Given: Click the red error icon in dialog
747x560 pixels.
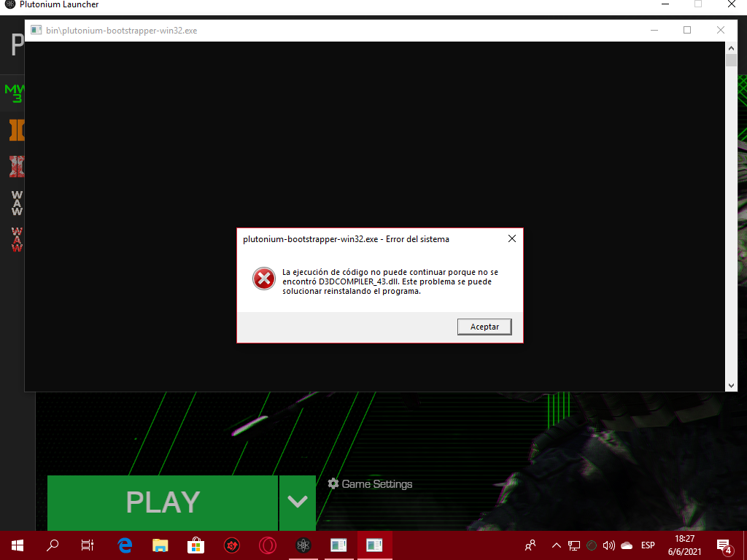Looking at the screenshot, I should [264, 279].
